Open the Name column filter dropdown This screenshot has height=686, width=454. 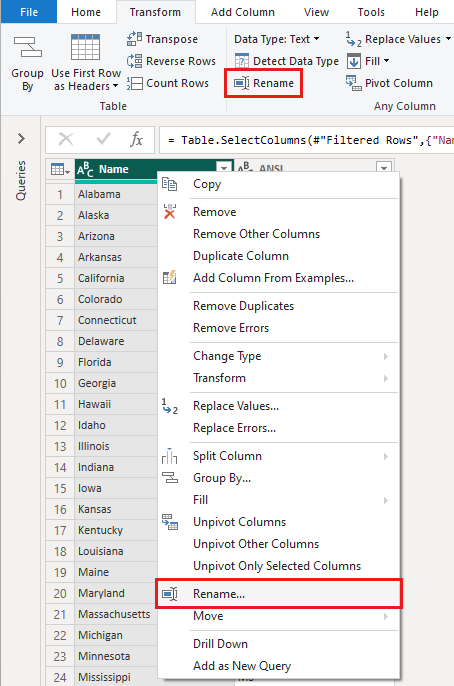point(224,168)
